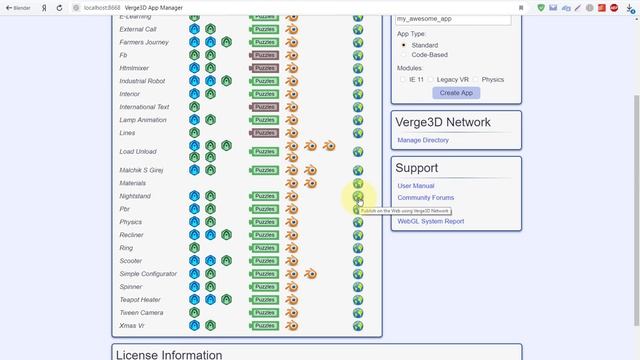Open the Manage Directory link

[423, 140]
